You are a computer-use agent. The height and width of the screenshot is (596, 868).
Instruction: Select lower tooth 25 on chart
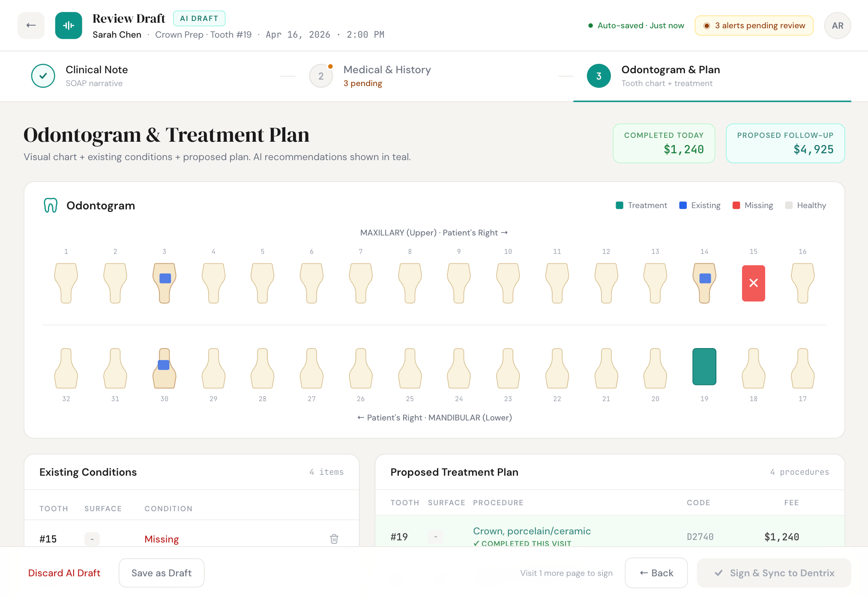pos(410,368)
